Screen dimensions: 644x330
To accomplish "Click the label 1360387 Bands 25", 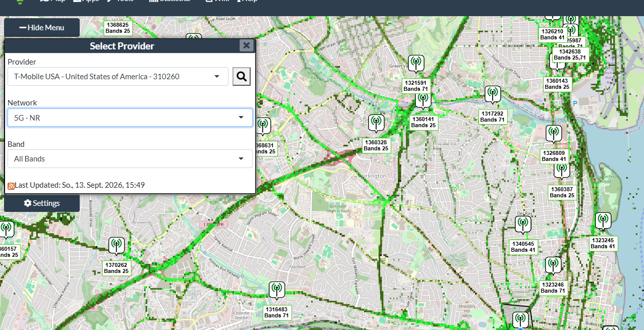I will click(x=562, y=192).
